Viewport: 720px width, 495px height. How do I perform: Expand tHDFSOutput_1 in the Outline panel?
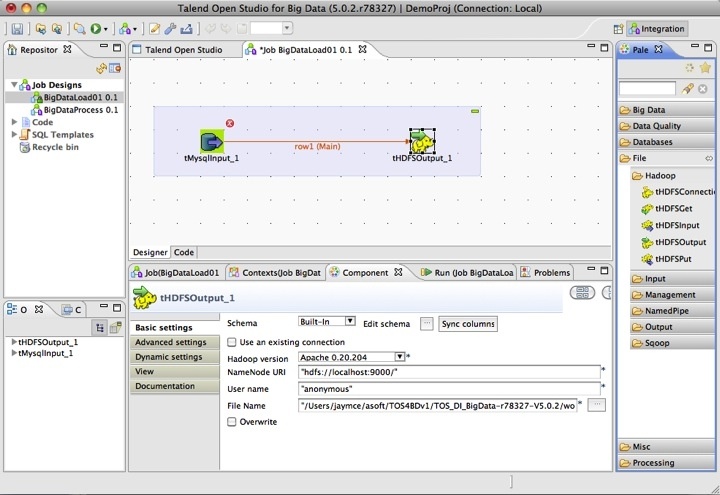tap(14, 342)
